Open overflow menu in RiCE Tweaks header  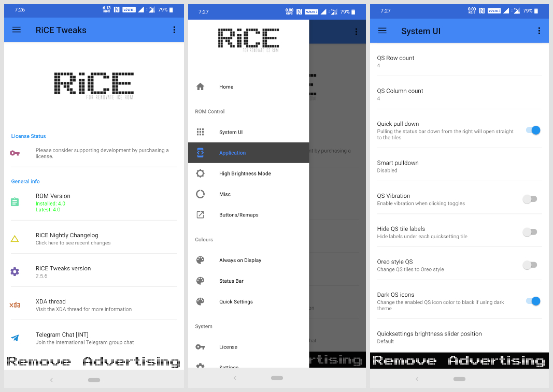[174, 30]
